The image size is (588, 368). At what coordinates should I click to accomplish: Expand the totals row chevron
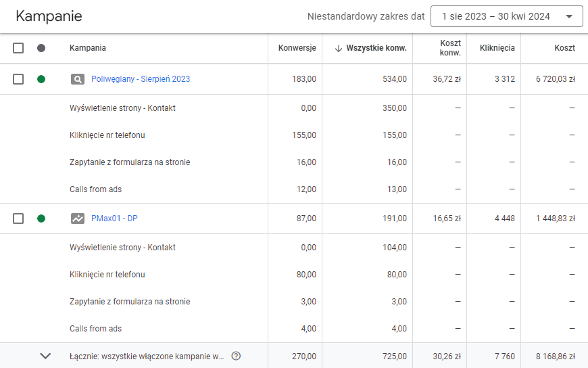45,356
